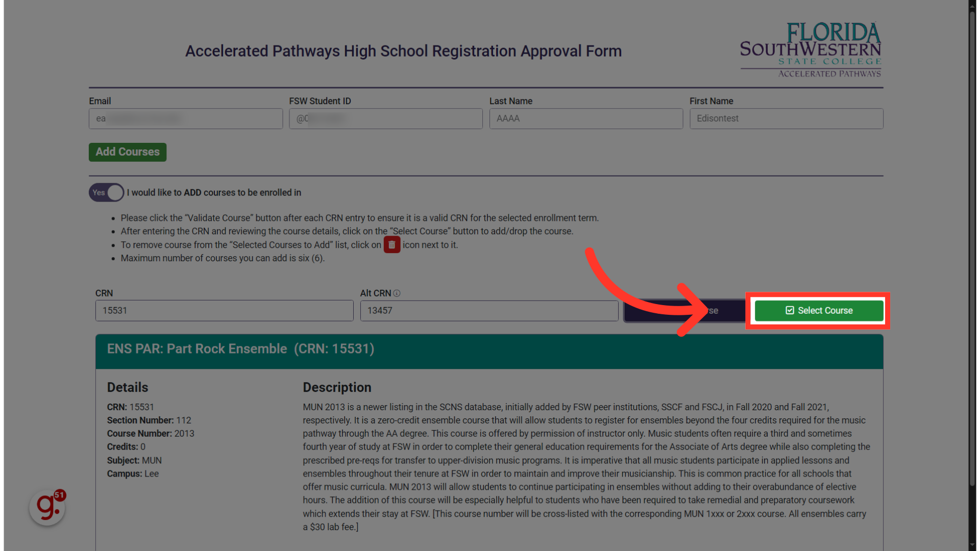Screen dimensions: 980x551
Task: Click the Alt CRN input field
Action: click(488, 310)
